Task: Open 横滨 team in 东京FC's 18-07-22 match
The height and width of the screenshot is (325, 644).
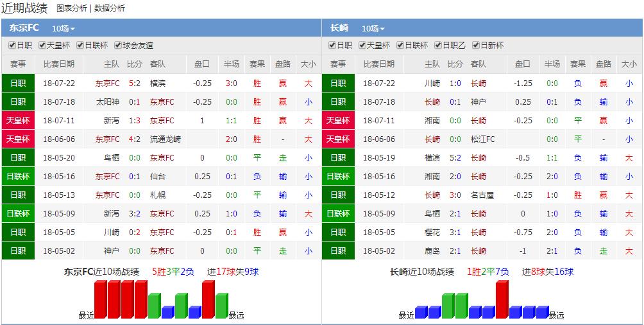Action: (x=158, y=83)
